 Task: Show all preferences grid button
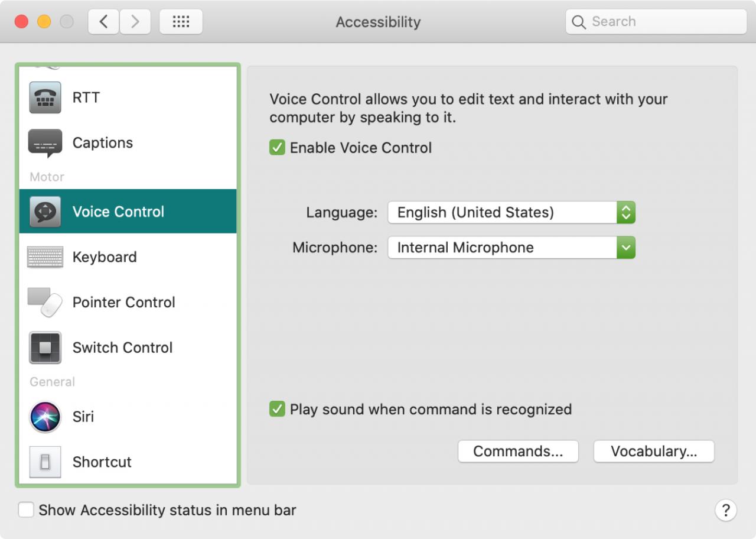pos(181,22)
